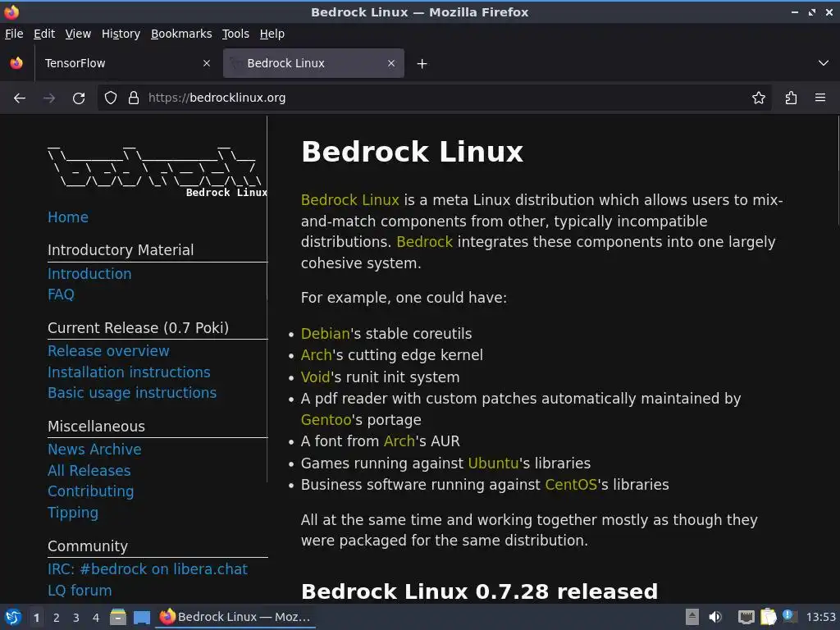
Task: Click the forward navigation arrow
Action: [49, 98]
